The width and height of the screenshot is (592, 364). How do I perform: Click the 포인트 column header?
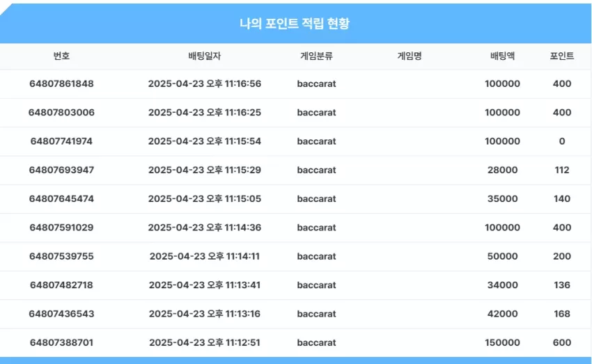pyautogui.click(x=562, y=56)
